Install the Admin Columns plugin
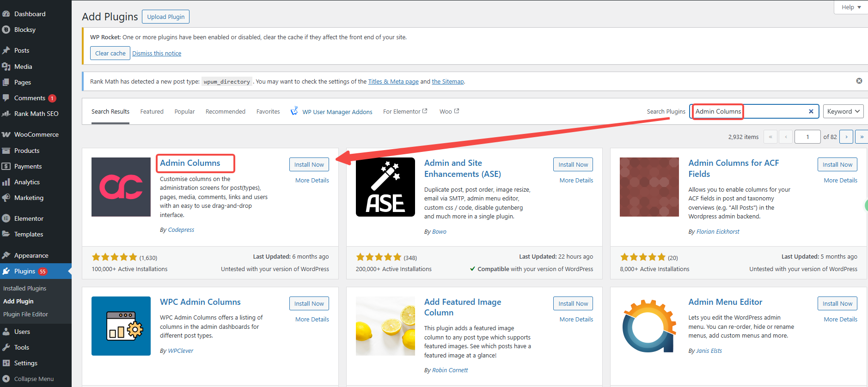The height and width of the screenshot is (387, 868). (x=309, y=164)
